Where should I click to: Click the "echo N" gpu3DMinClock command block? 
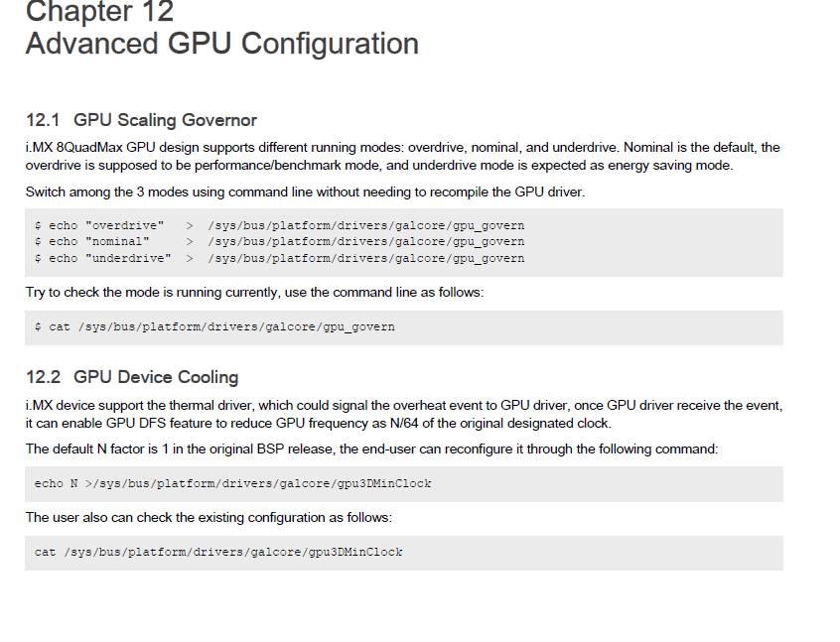pyautogui.click(x=232, y=483)
